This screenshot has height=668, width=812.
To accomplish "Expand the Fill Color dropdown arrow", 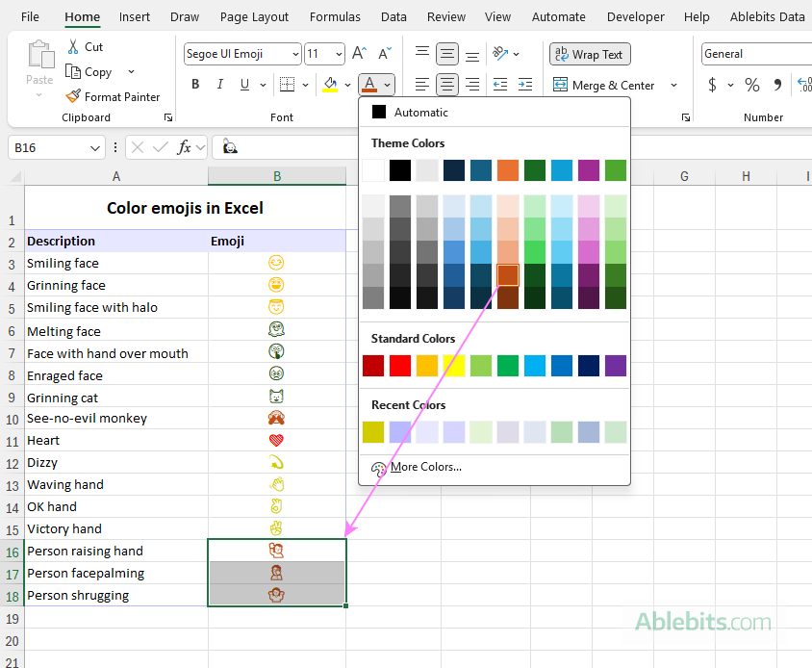I will 347,85.
